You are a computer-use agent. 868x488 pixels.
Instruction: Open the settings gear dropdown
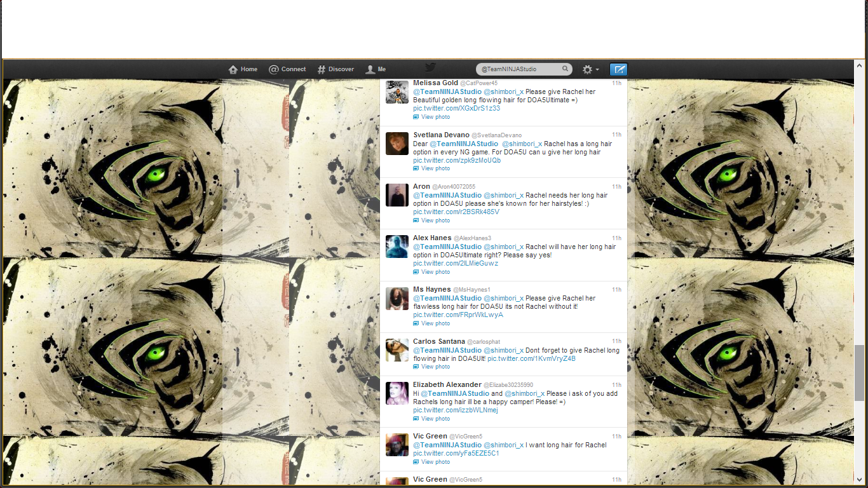pos(590,69)
